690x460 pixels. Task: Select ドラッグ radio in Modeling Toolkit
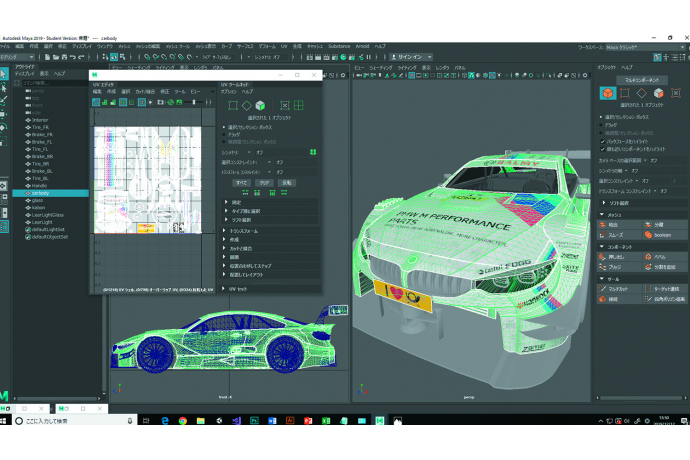pyautogui.click(x=601, y=125)
